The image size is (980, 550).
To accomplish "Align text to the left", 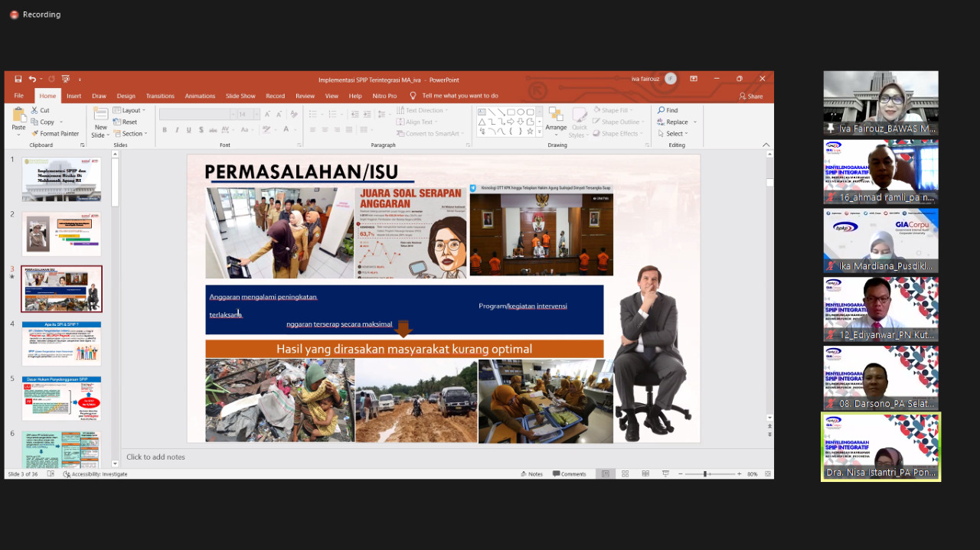I will (312, 130).
